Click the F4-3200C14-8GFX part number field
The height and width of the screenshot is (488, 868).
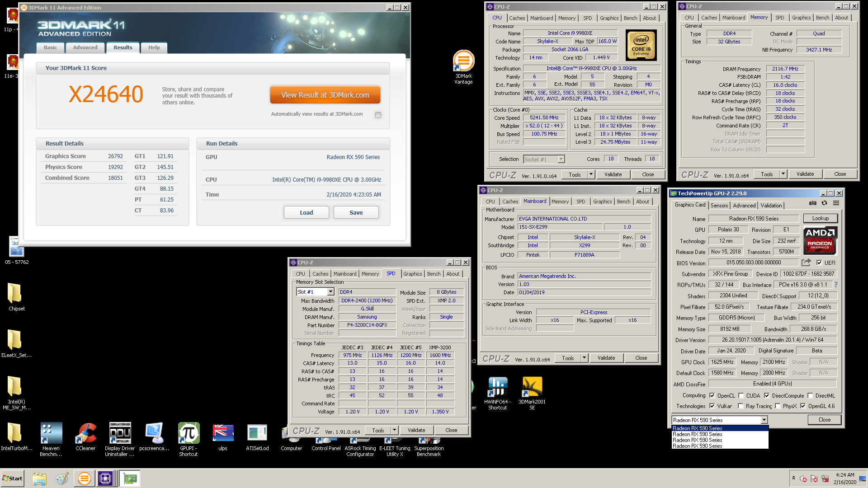[x=367, y=325]
